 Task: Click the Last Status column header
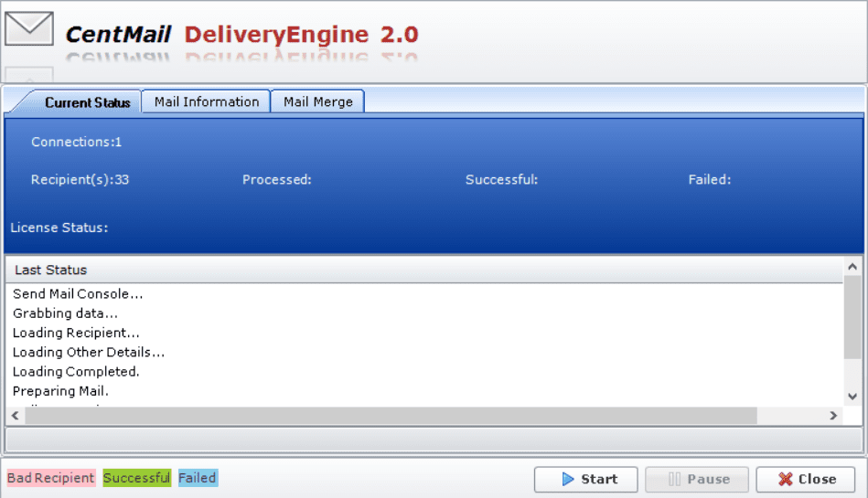[x=424, y=270]
